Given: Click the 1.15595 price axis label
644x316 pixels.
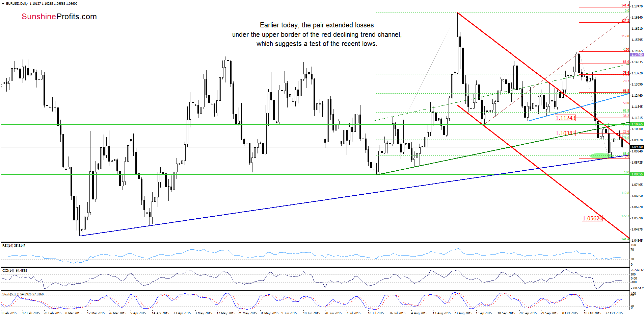Looking at the screenshot, I should point(637,40).
